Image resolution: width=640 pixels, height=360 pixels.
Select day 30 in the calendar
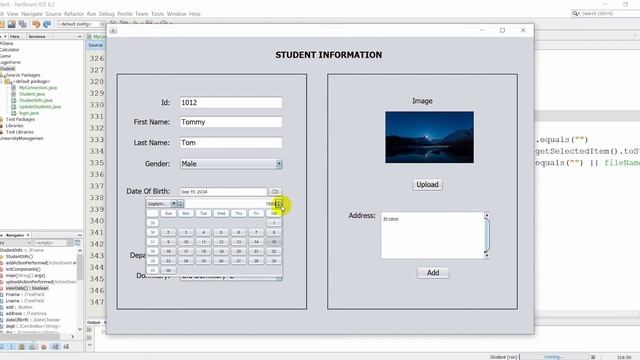click(x=168, y=270)
